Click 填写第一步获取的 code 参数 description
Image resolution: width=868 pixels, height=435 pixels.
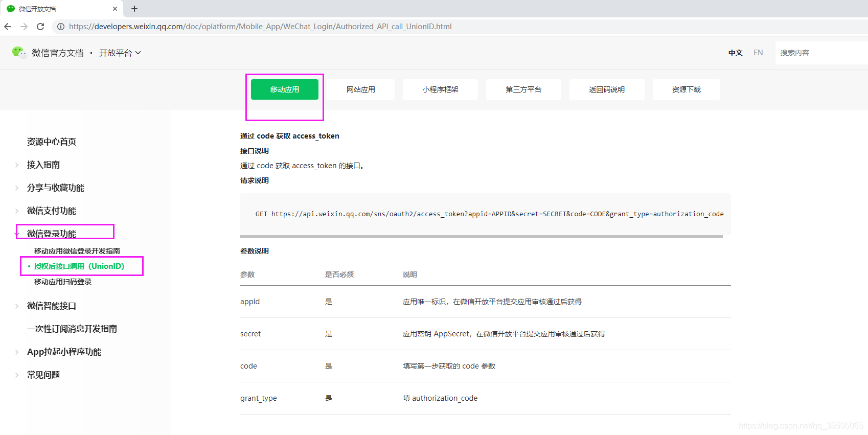[x=449, y=366]
